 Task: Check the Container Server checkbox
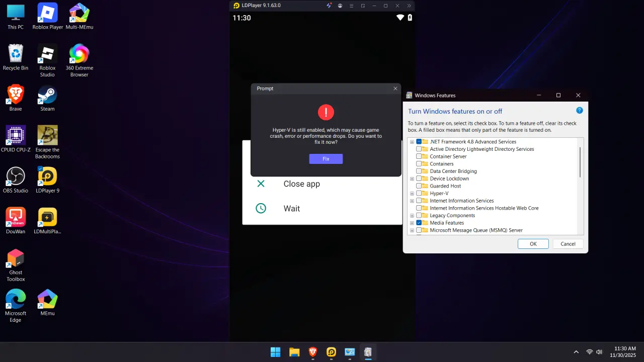tap(419, 156)
